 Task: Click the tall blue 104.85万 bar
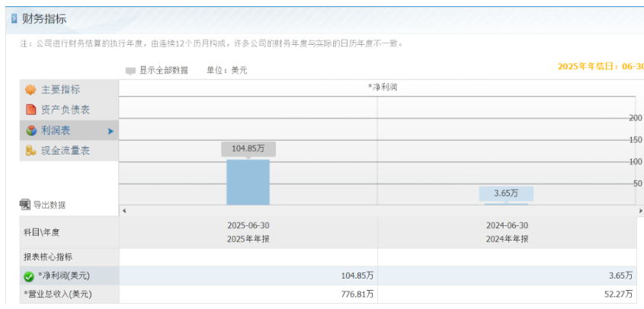click(248, 183)
